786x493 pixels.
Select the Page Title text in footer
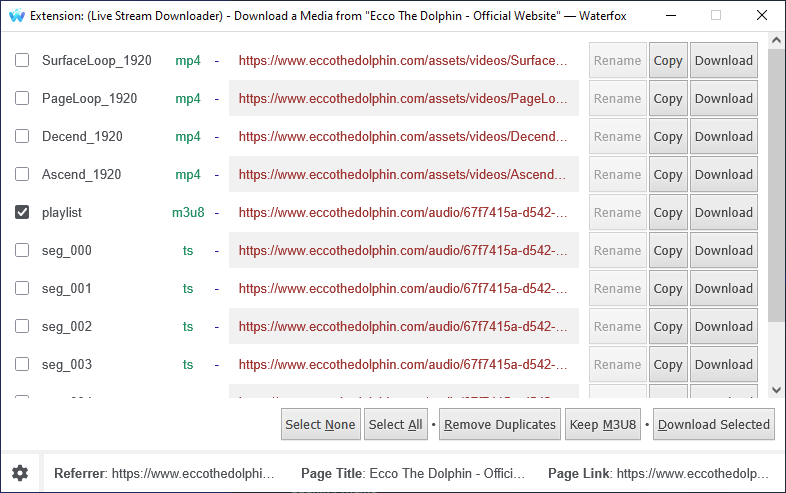tap(413, 473)
